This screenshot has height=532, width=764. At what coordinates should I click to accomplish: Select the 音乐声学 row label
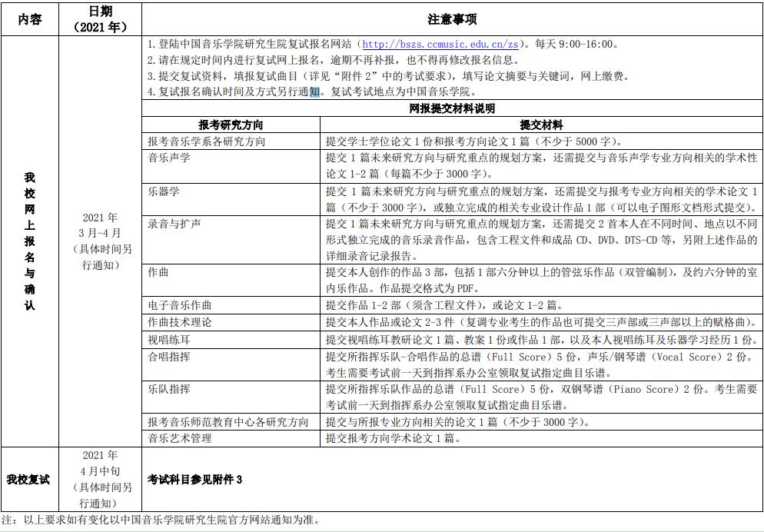pos(169,158)
